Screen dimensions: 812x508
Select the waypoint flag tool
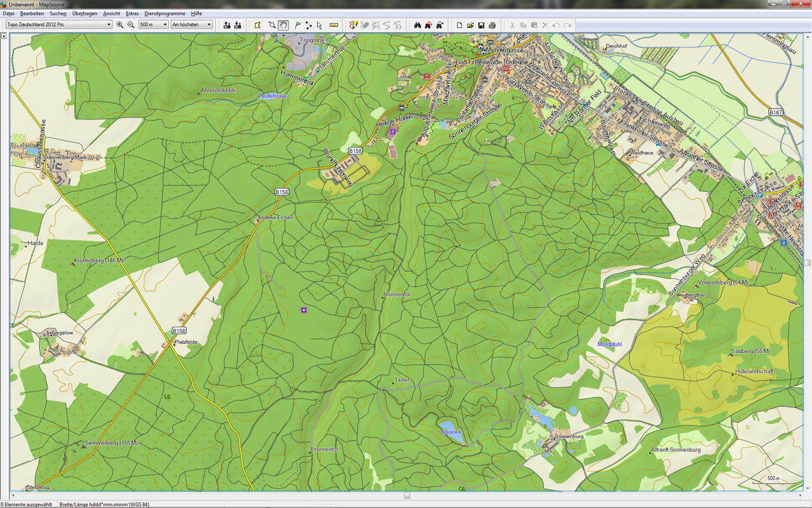point(298,25)
